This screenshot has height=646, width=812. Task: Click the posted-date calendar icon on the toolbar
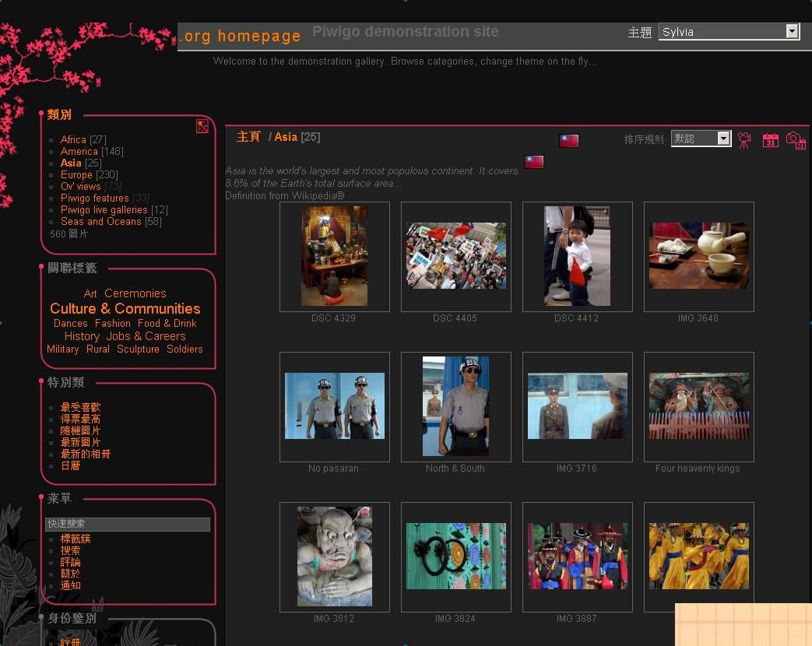pyautogui.click(x=770, y=140)
